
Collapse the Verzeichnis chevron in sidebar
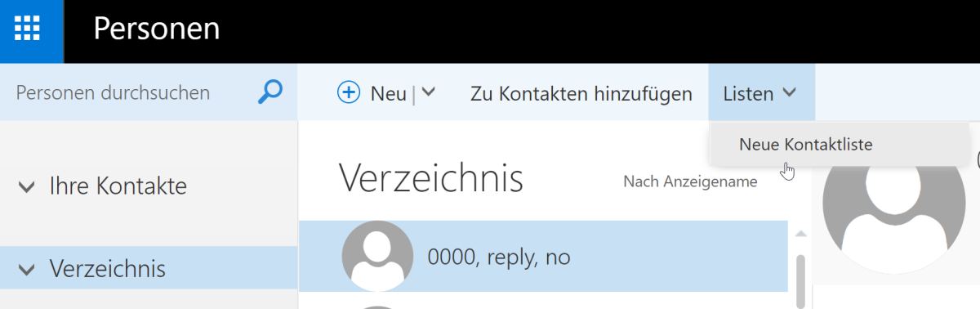click(x=26, y=269)
